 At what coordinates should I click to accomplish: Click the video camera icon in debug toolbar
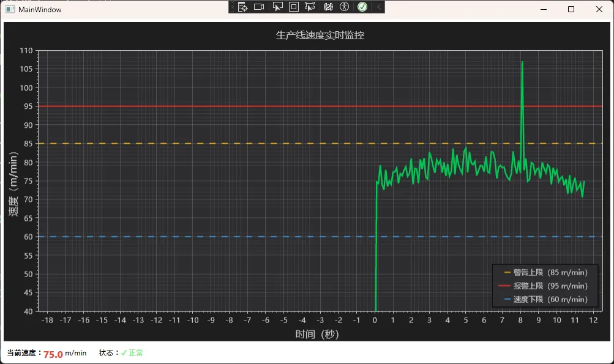coord(259,7)
